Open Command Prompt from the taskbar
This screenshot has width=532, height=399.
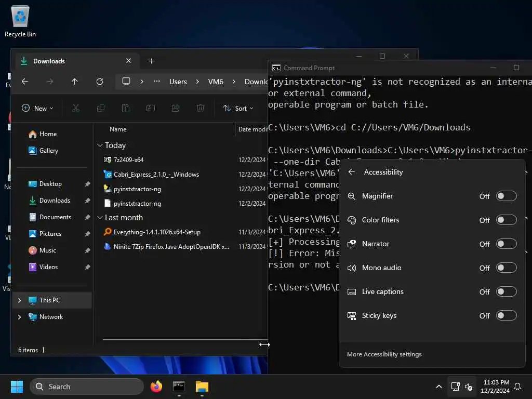pos(179,387)
